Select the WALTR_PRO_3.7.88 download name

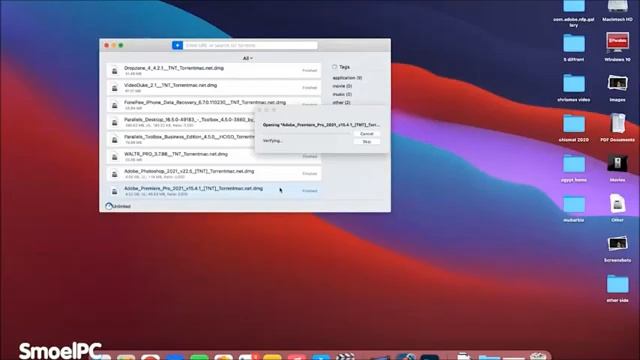click(x=176, y=154)
